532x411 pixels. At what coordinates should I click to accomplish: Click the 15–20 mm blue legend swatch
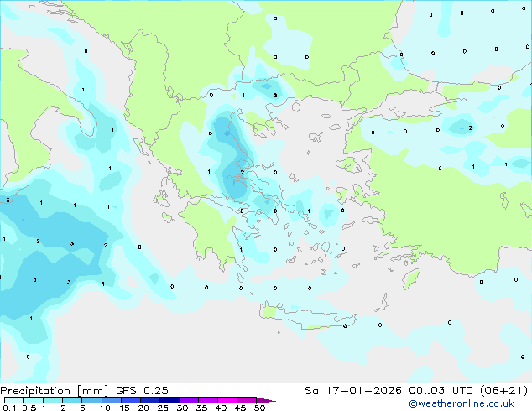point(130,400)
